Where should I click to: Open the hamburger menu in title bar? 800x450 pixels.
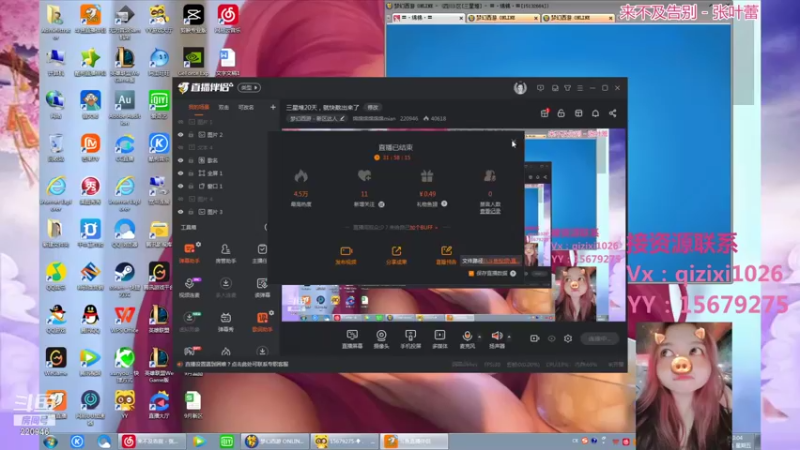coord(580,88)
